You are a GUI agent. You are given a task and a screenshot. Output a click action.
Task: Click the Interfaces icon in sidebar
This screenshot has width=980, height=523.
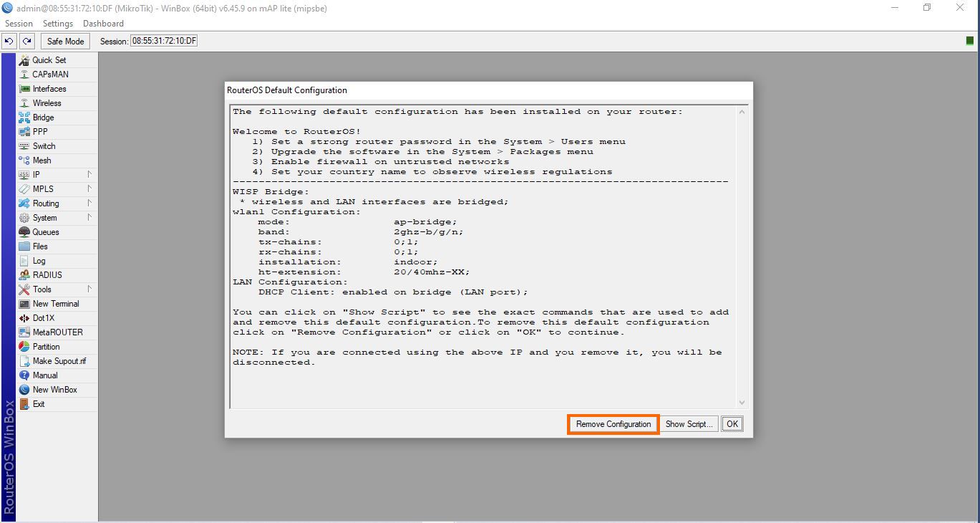[x=24, y=89]
